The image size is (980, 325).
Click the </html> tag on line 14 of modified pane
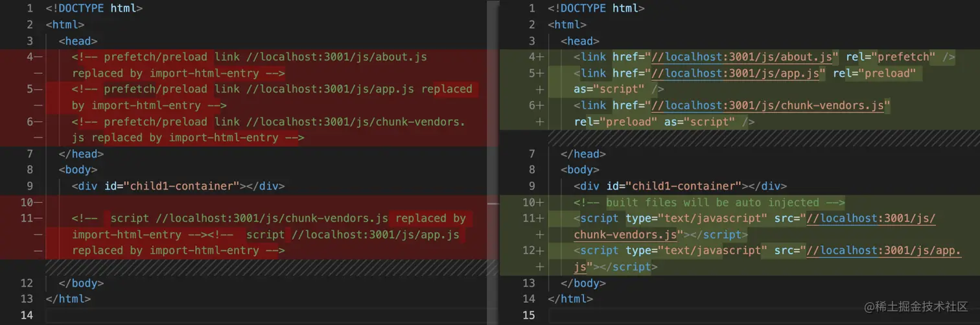[x=570, y=299]
